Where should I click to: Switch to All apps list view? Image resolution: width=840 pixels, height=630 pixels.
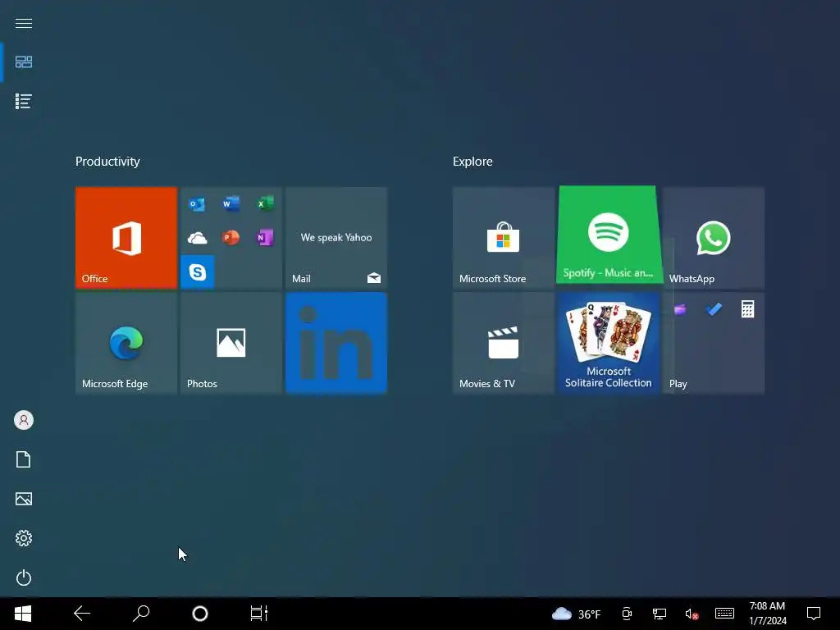(24, 101)
